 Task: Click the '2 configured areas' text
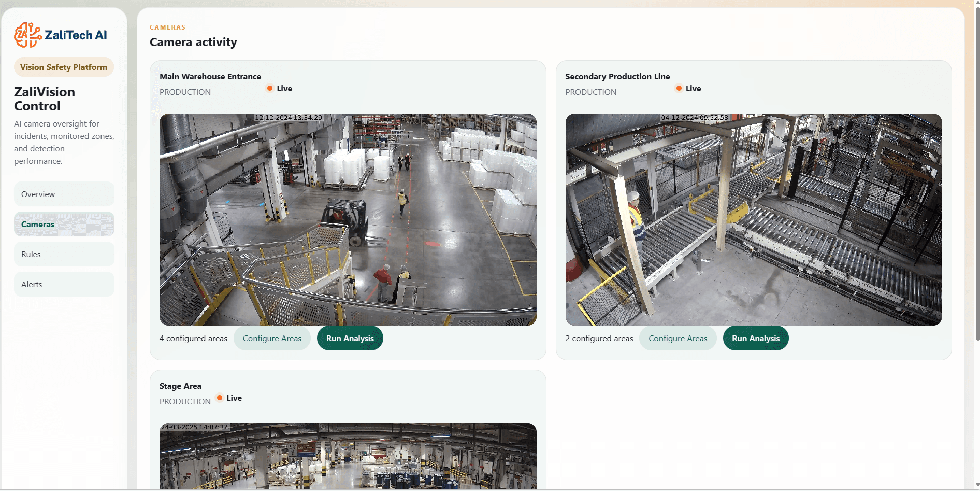pos(599,338)
